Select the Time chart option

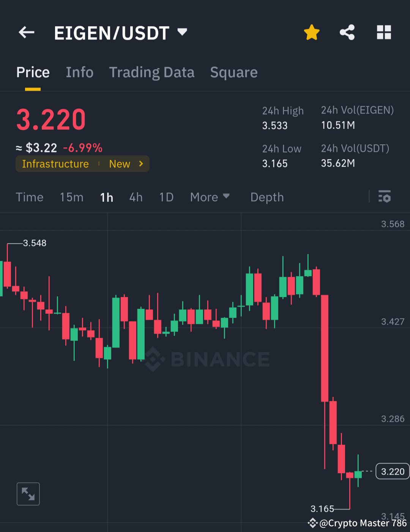pyautogui.click(x=30, y=197)
